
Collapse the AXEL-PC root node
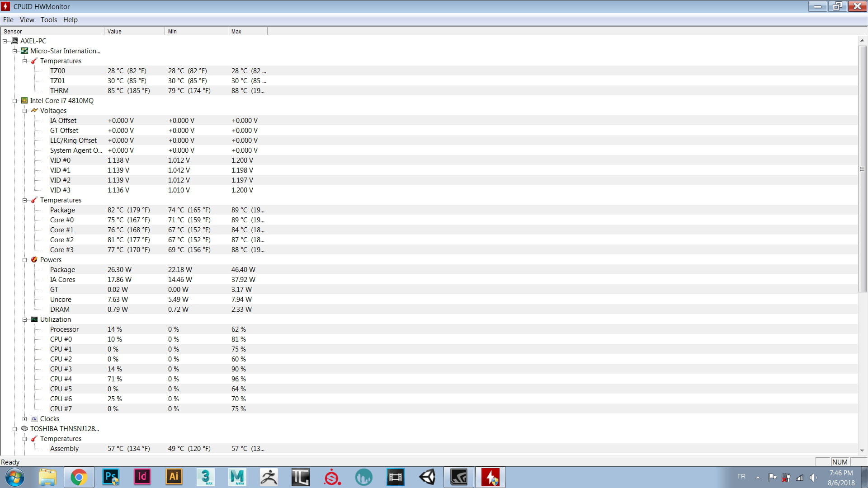pos(5,41)
